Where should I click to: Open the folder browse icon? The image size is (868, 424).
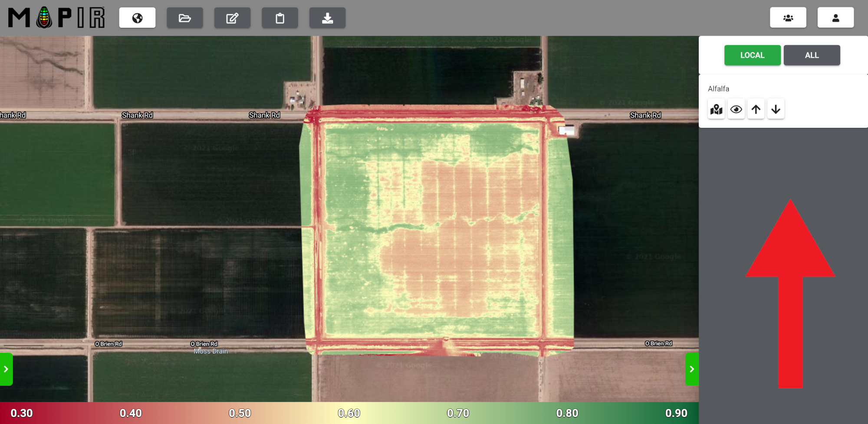(184, 18)
